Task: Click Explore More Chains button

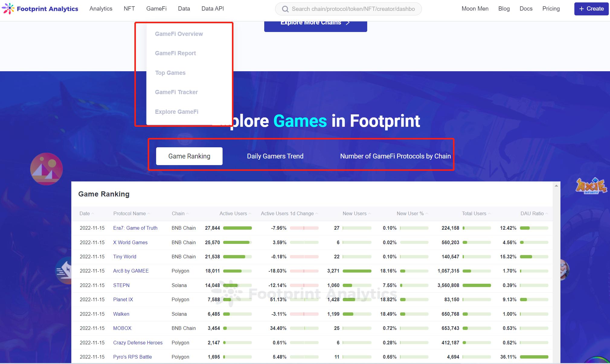Action: 315,23
